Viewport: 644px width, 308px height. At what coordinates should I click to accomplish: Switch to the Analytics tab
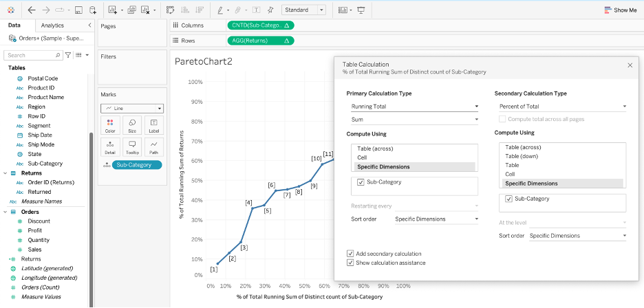[52, 25]
